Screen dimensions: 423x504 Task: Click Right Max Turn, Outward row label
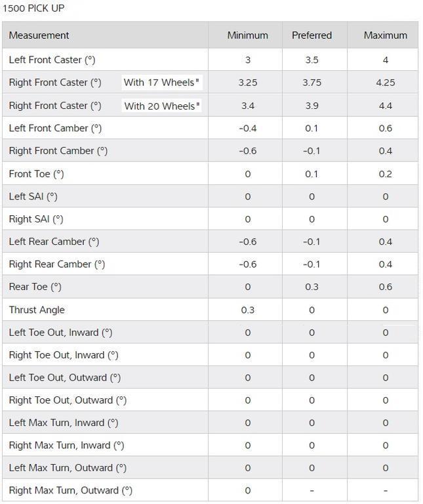71,490
